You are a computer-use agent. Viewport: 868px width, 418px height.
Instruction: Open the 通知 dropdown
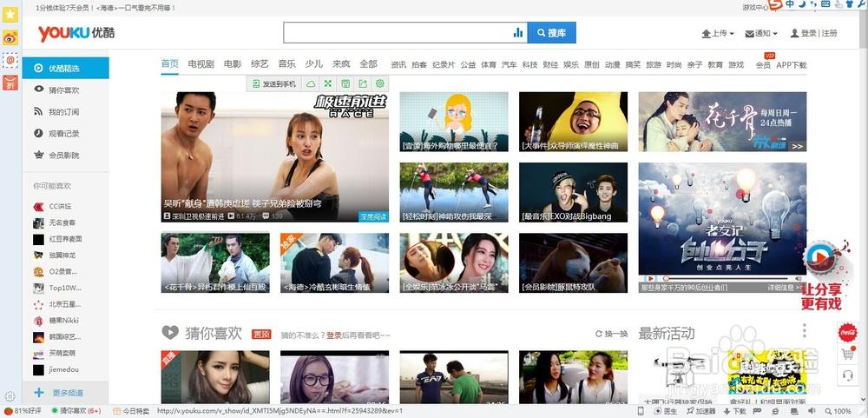click(761, 33)
